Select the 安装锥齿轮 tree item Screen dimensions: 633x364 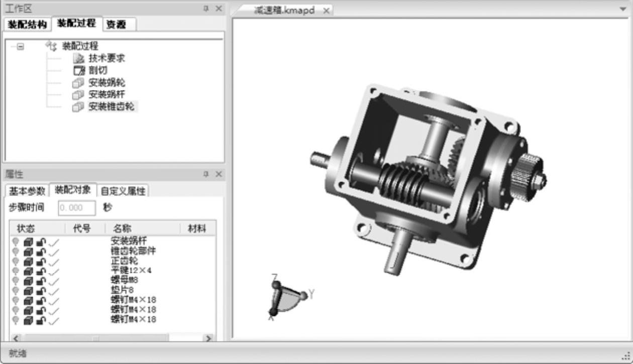point(112,106)
